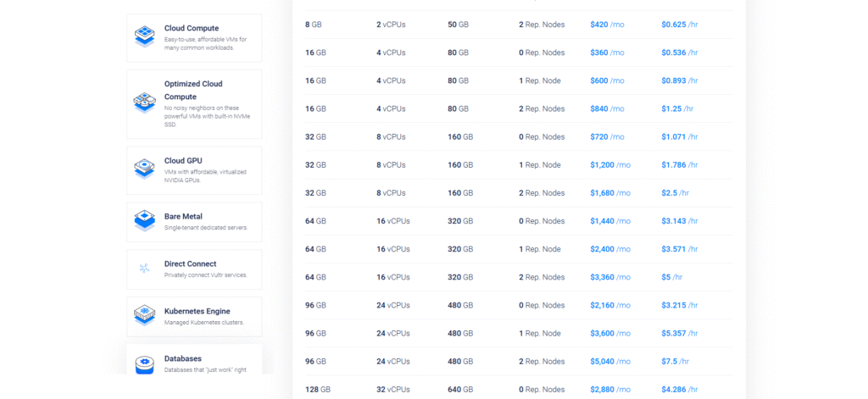Click the Kubernetes Engine icon
868x399 pixels.
point(144,315)
